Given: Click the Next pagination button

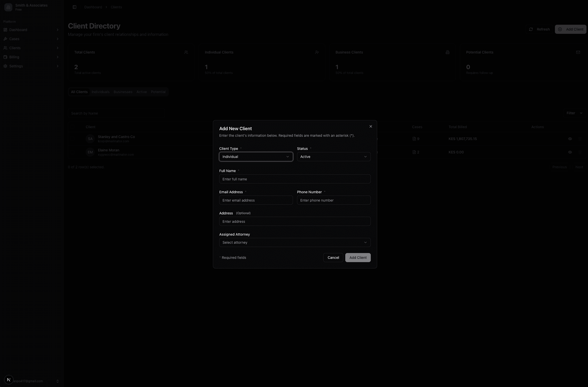Looking at the screenshot, I should [579, 167].
